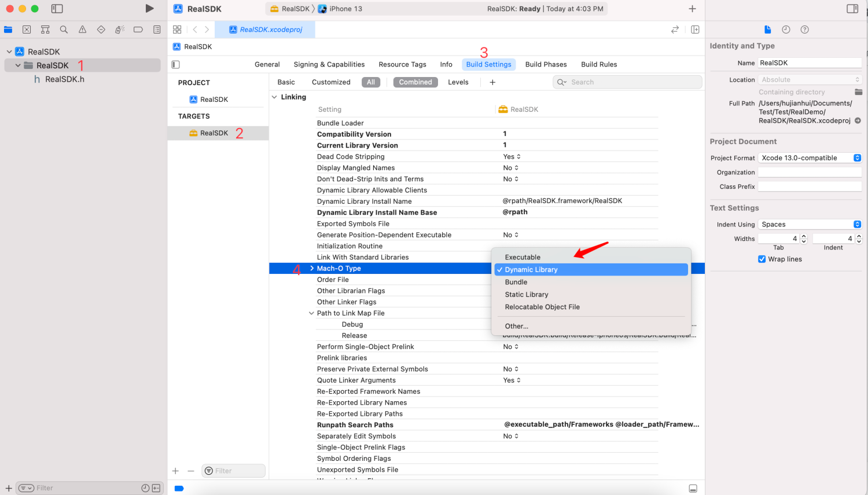Open the Find navigator magnifier icon
The height and width of the screenshot is (495, 868).
point(64,30)
